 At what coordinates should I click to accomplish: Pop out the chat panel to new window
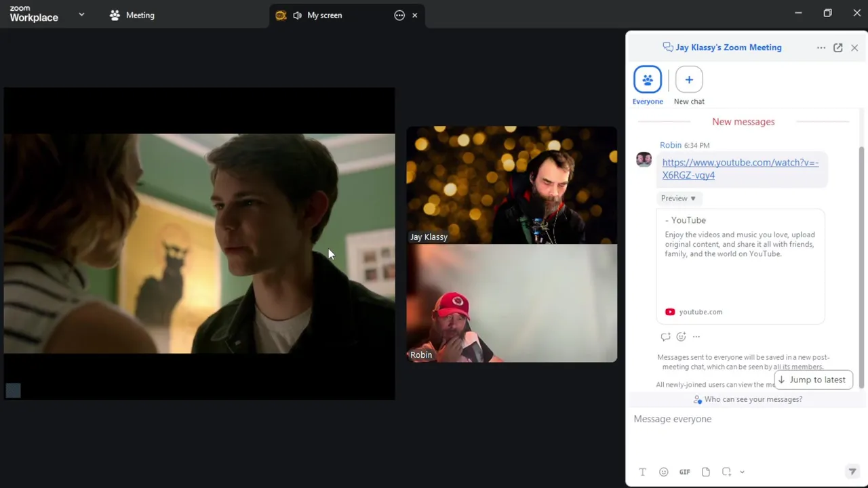tap(838, 47)
